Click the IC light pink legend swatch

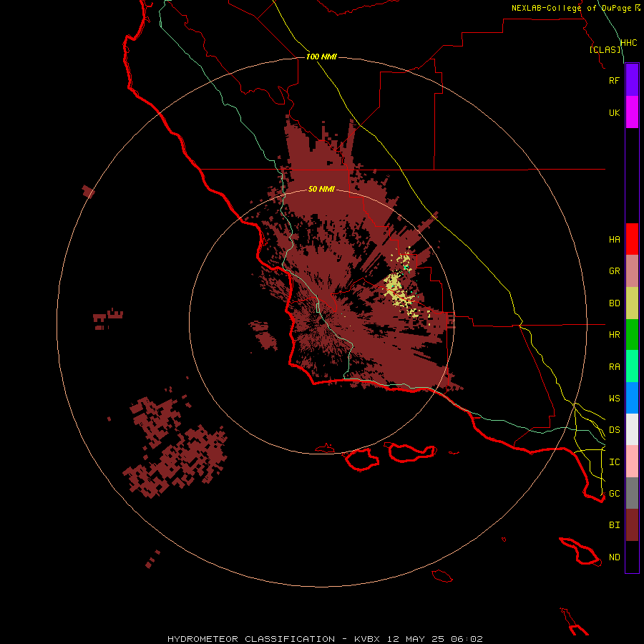pyautogui.click(x=632, y=462)
